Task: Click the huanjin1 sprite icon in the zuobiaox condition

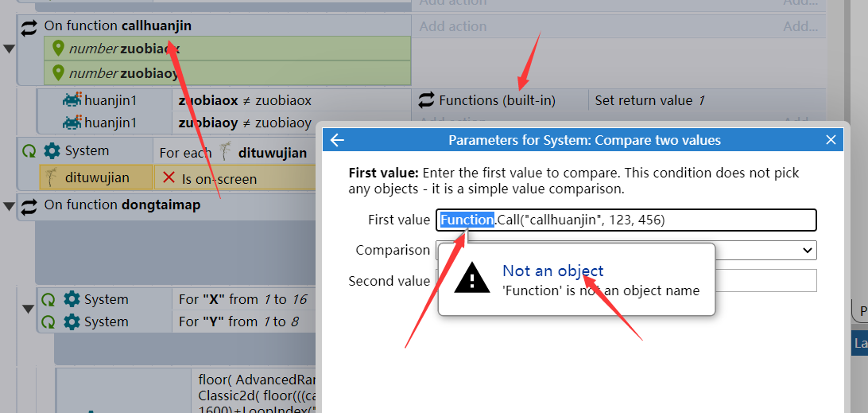Action: pyautogui.click(x=72, y=100)
